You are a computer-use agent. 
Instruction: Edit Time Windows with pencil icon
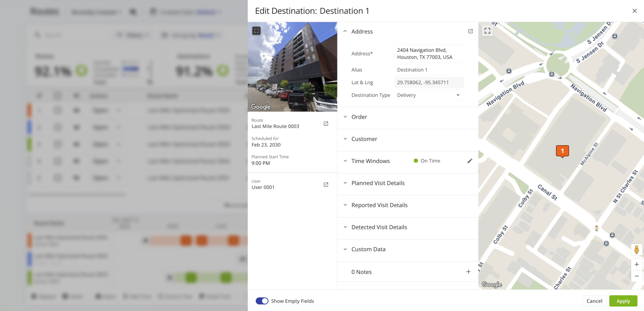(470, 161)
